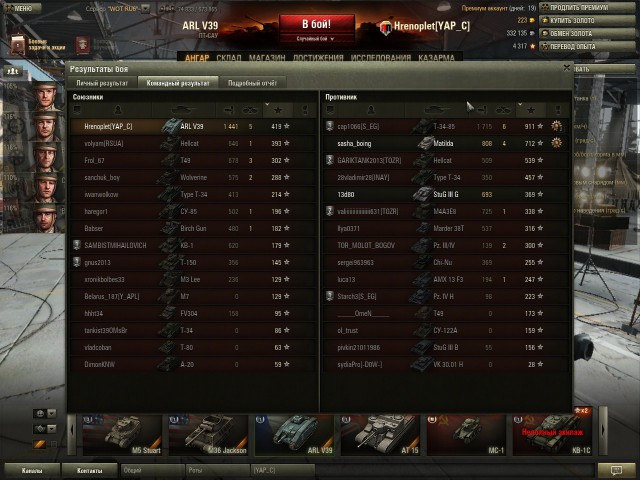Switch to the СКЛАД tab

[x=229, y=58]
